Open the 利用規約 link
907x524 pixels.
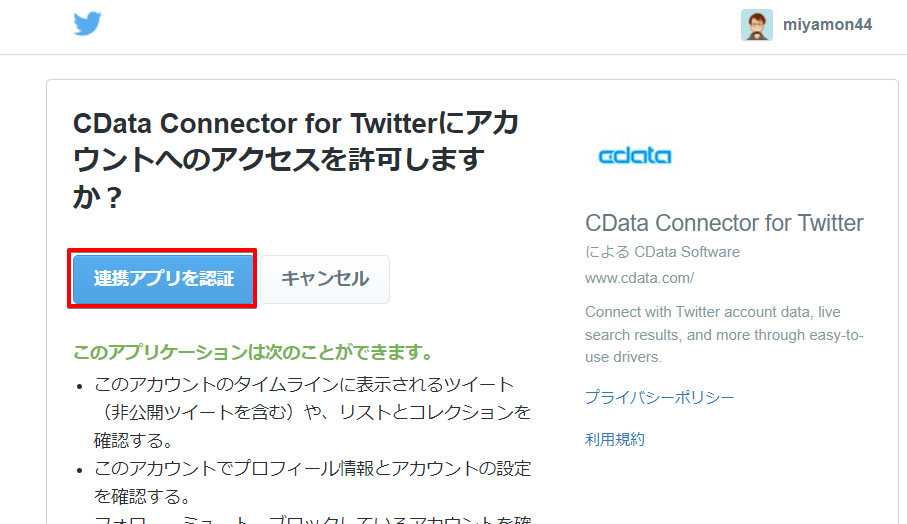[615, 439]
